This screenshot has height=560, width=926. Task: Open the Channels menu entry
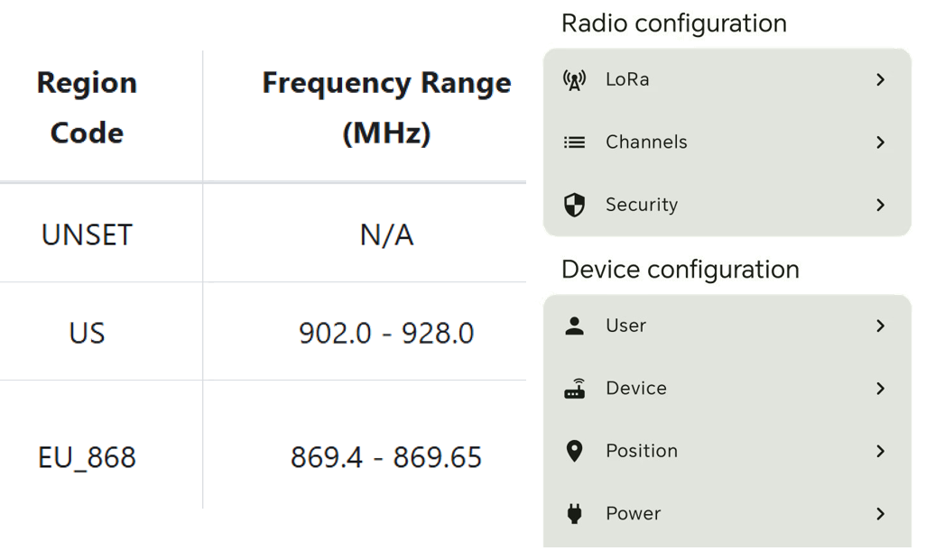tap(646, 142)
